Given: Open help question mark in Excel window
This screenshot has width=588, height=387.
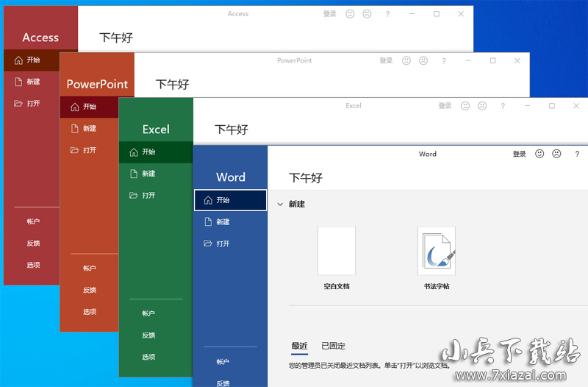Looking at the screenshot, I should click(502, 106).
